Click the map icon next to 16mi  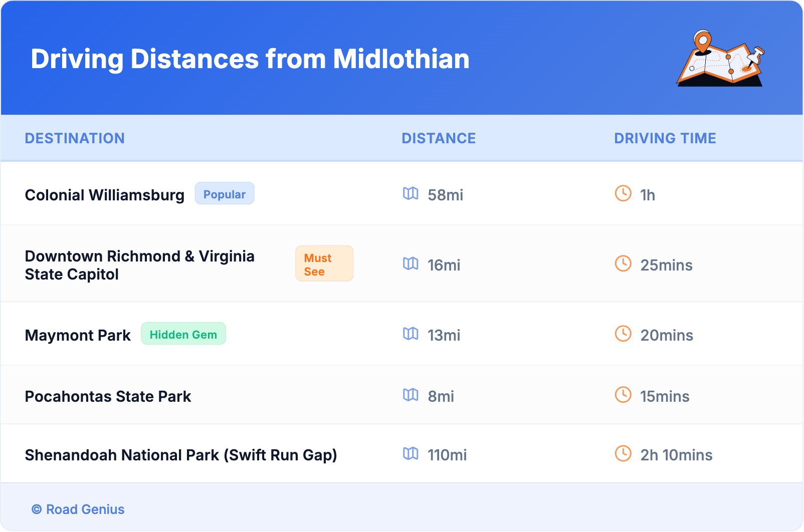[x=411, y=263]
